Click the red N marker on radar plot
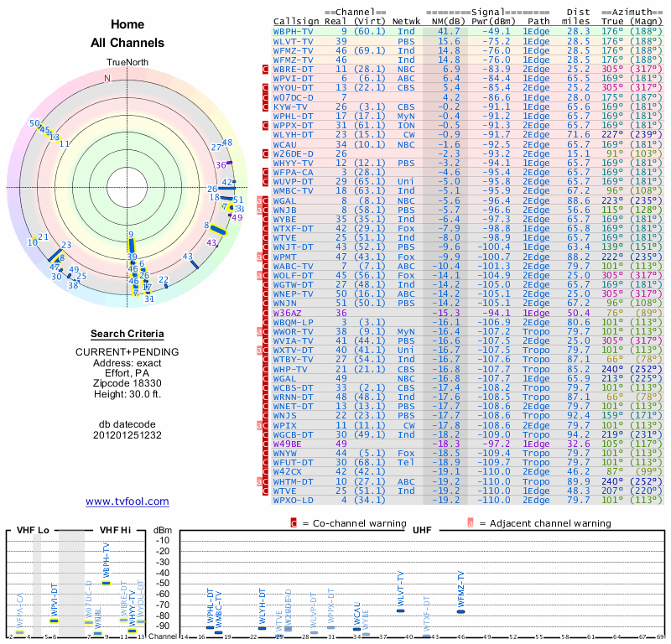 pos(107,79)
